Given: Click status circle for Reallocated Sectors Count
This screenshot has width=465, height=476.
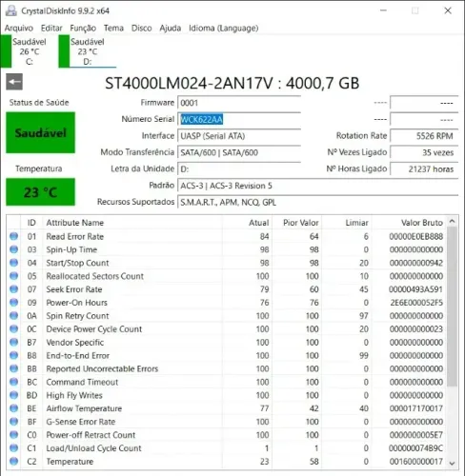Looking at the screenshot, I should tap(13, 276).
